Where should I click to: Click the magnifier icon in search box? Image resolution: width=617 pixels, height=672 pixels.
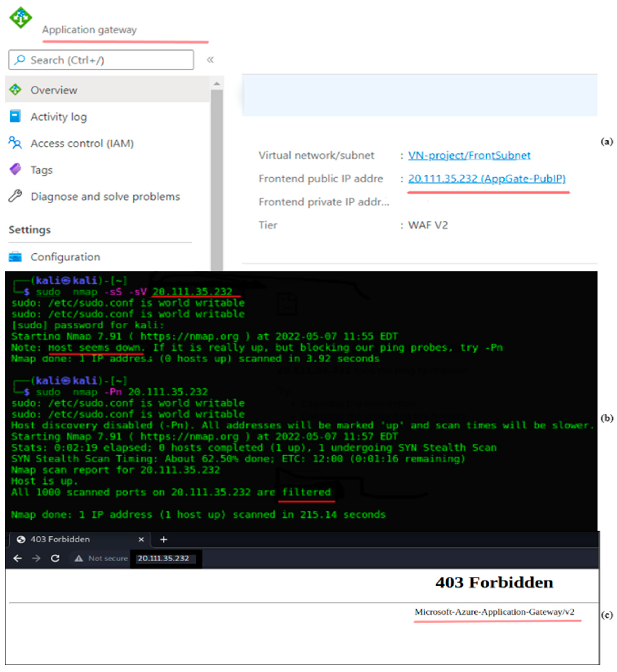20,60
